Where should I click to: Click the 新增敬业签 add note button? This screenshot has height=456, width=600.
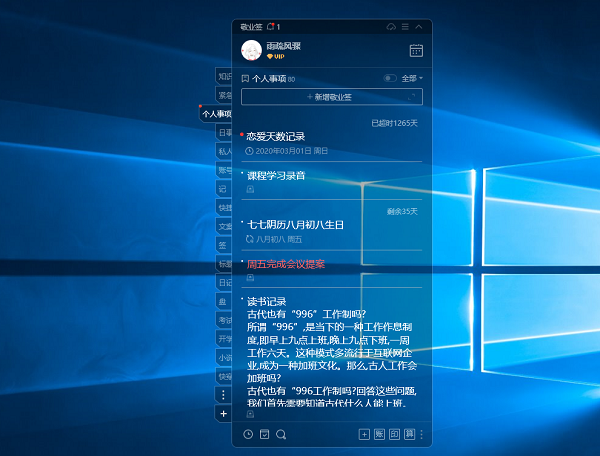pos(332,97)
